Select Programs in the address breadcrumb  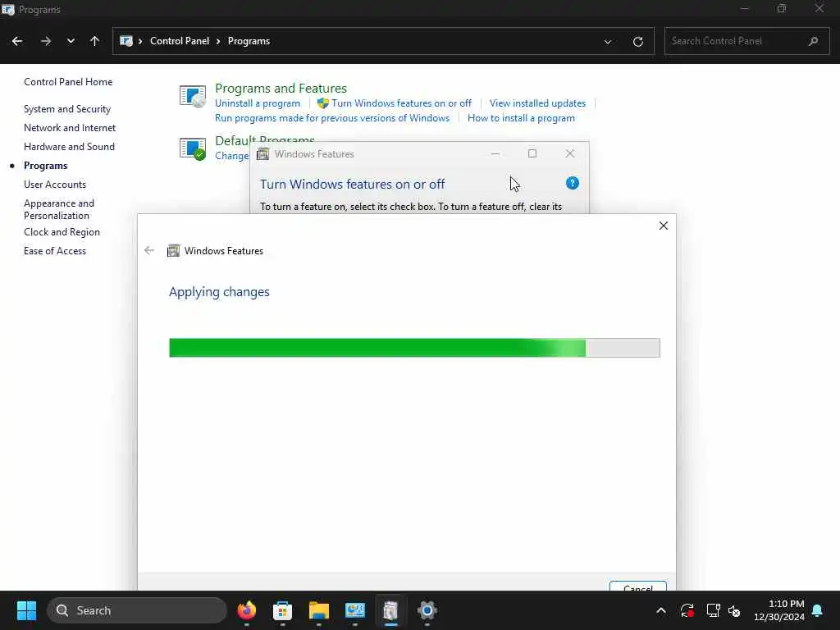coord(249,41)
